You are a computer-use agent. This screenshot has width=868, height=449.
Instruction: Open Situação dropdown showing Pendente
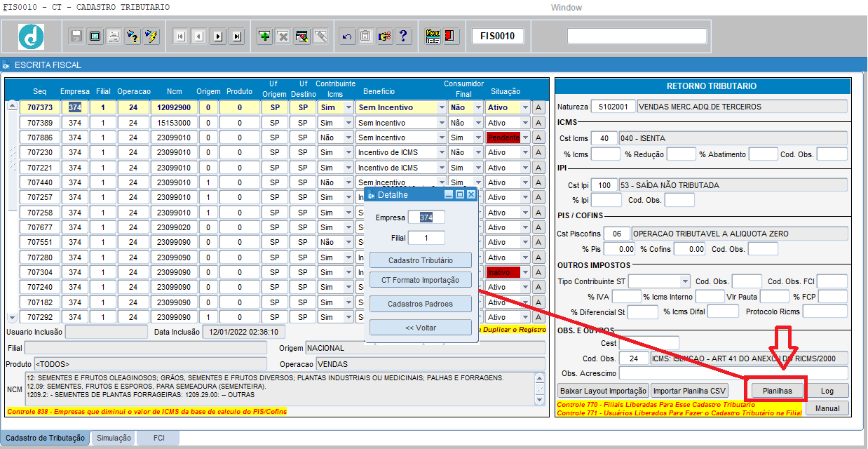coord(525,138)
